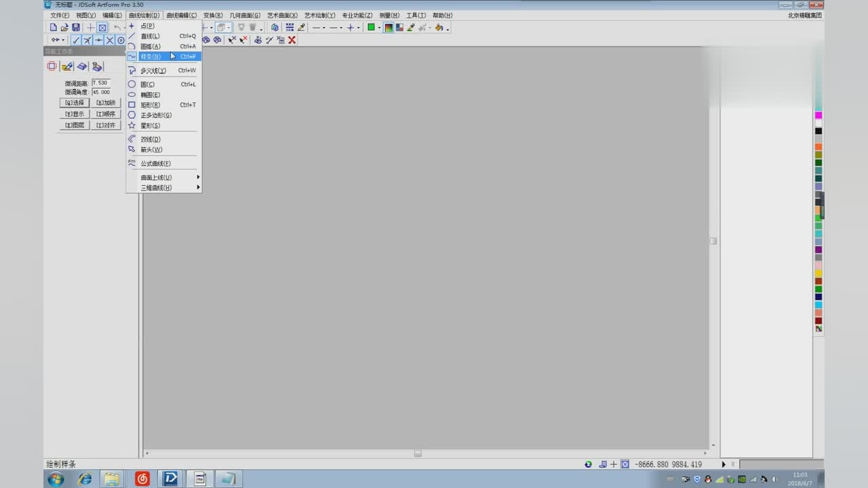Click the eyedropper icon beside grid icon
This screenshot has width=868, height=488.
[x=301, y=27]
